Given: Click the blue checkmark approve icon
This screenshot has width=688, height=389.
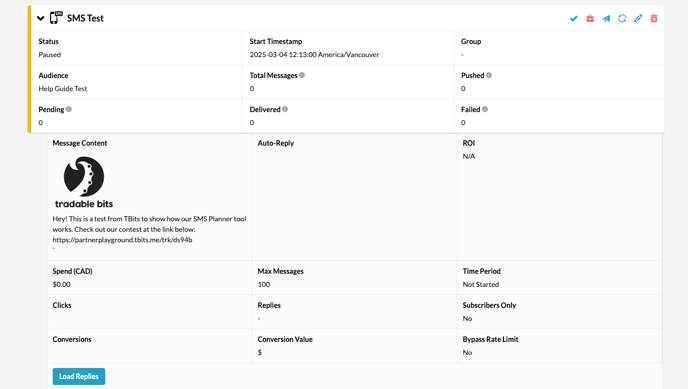Looking at the screenshot, I should [x=573, y=18].
